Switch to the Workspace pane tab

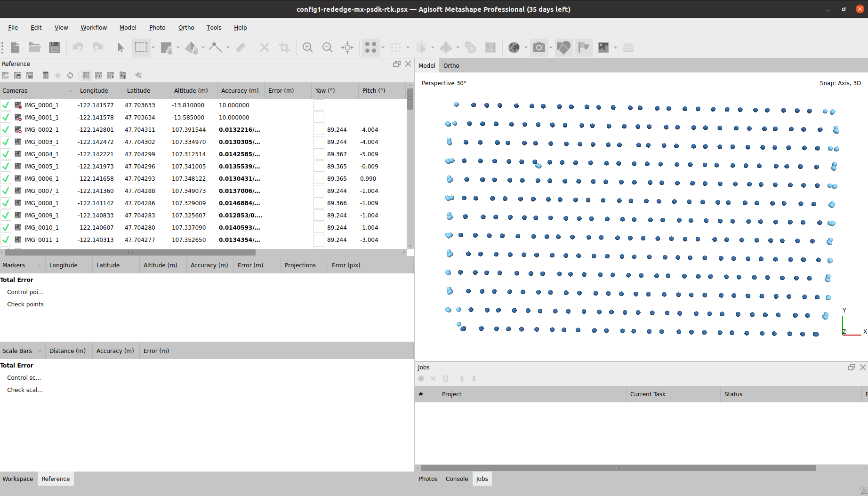point(18,479)
